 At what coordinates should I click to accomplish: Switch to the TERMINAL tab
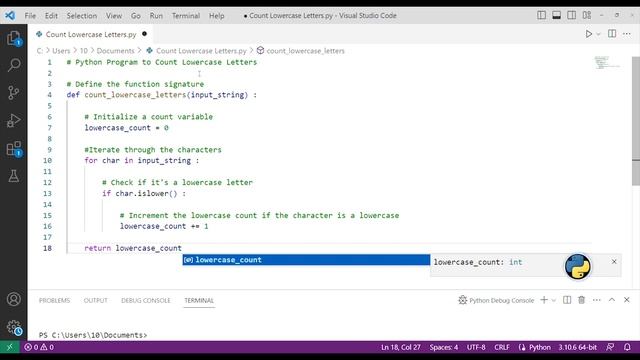(x=199, y=300)
